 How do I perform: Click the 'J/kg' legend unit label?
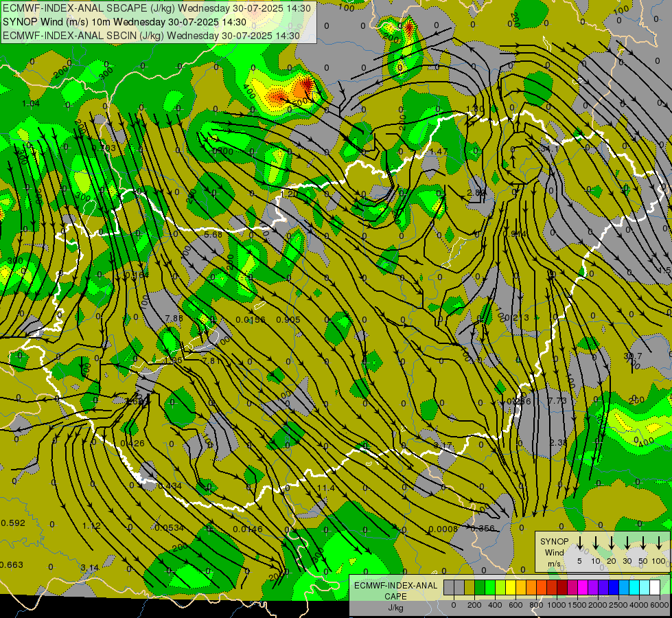[x=395, y=608]
